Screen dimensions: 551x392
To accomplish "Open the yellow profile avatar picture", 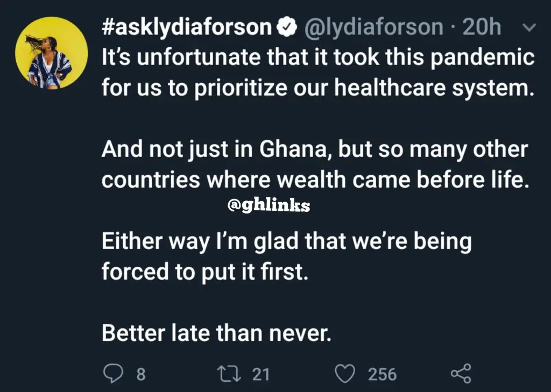I will tap(51, 53).
